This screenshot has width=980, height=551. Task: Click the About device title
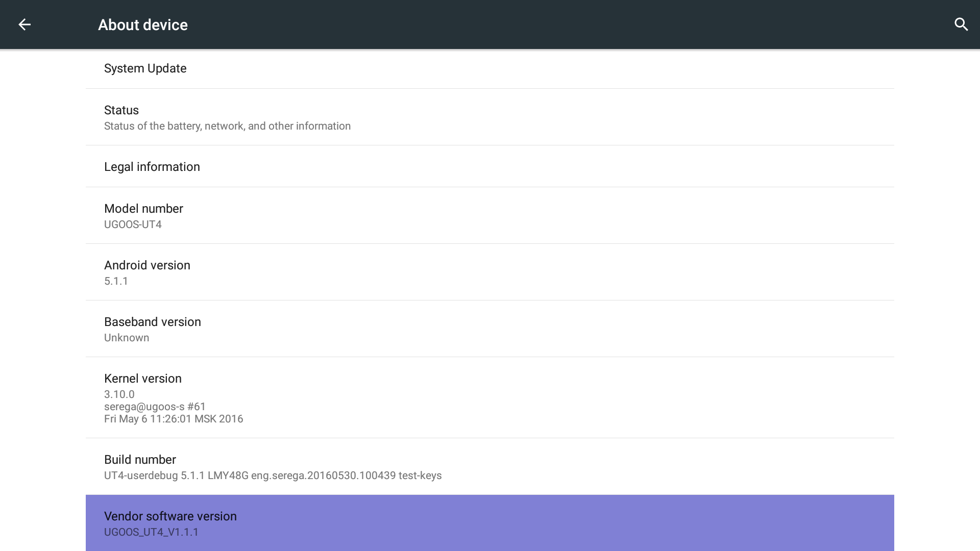(143, 25)
